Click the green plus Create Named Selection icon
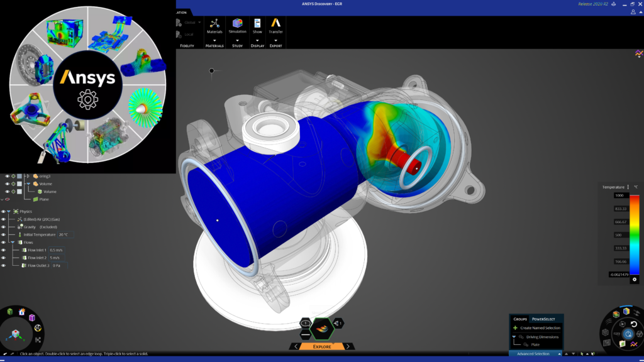This screenshot has width=644, height=362. click(x=515, y=328)
